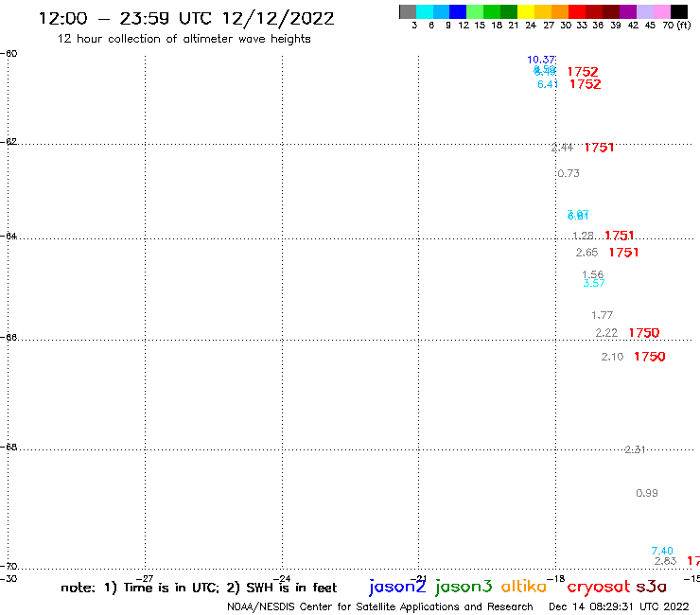Click the red time '1751' beside 2.65
700x615 pixels.
(x=623, y=253)
